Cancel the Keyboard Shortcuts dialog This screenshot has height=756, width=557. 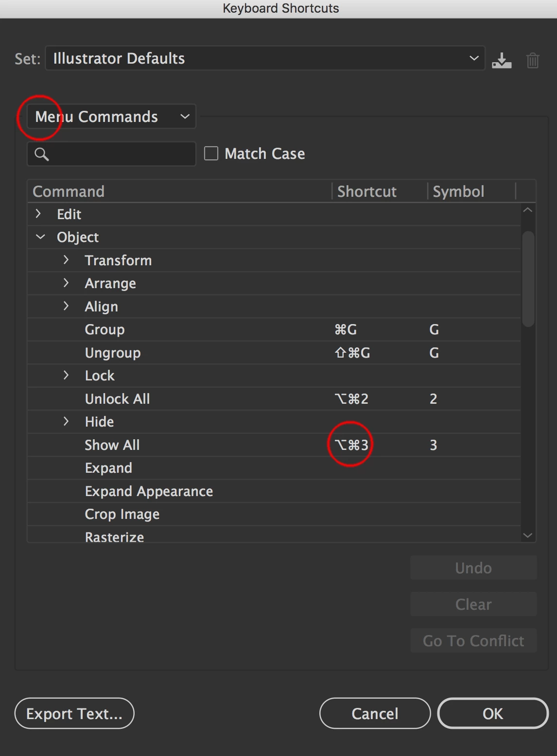tap(375, 713)
